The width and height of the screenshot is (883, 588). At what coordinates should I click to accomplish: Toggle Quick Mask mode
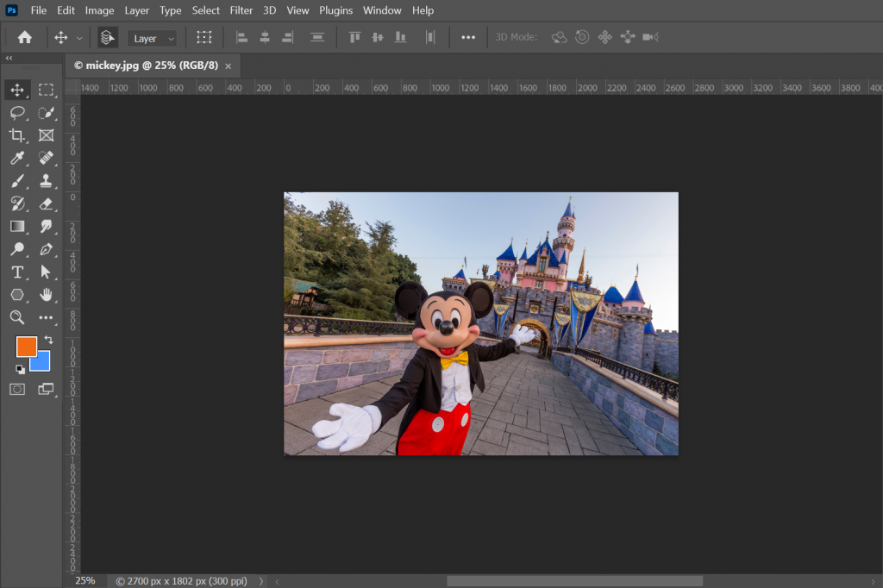(17, 390)
